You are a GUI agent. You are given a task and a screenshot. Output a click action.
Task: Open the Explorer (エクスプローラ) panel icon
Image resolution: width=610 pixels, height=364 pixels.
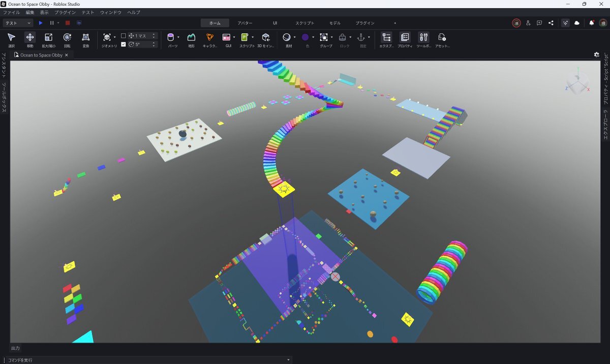coord(386,38)
